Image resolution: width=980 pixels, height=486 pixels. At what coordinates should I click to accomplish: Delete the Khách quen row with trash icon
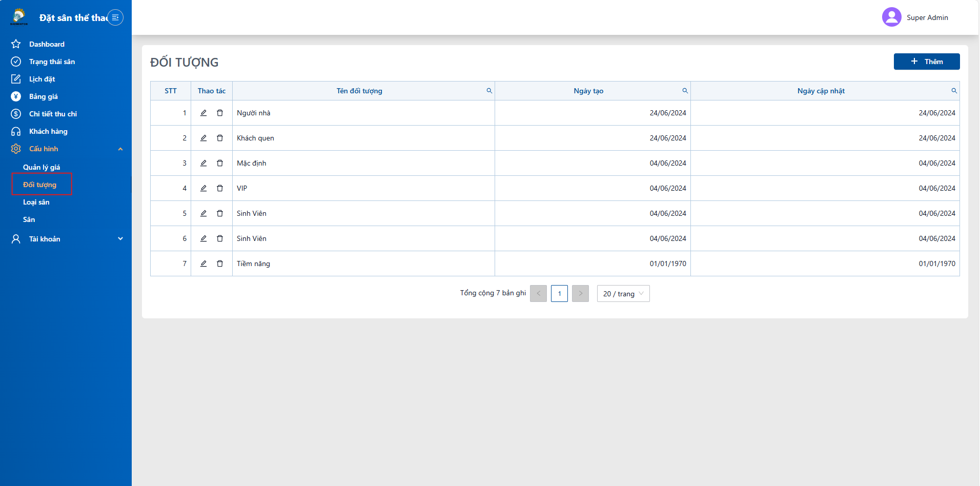[x=220, y=138]
